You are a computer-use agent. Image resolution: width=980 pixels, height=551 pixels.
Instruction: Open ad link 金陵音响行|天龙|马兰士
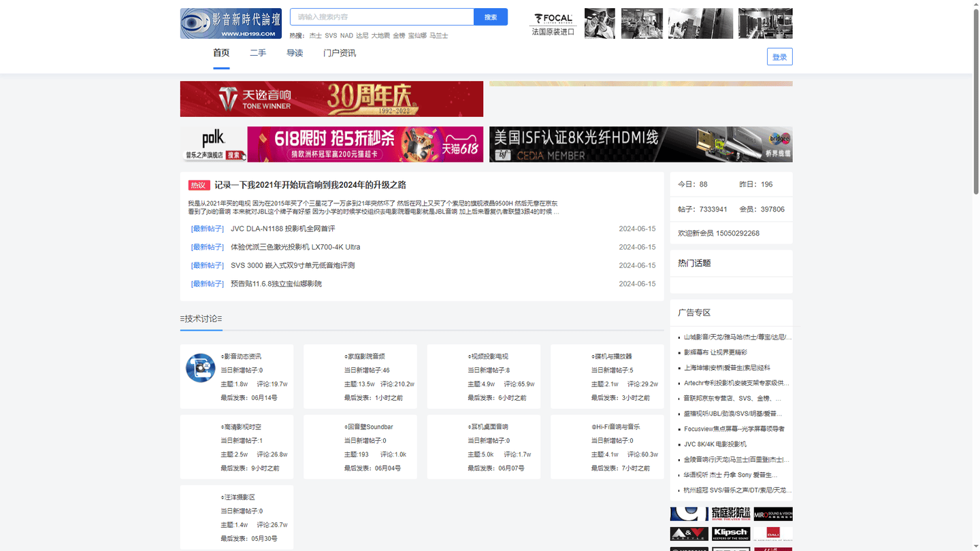[x=737, y=459]
